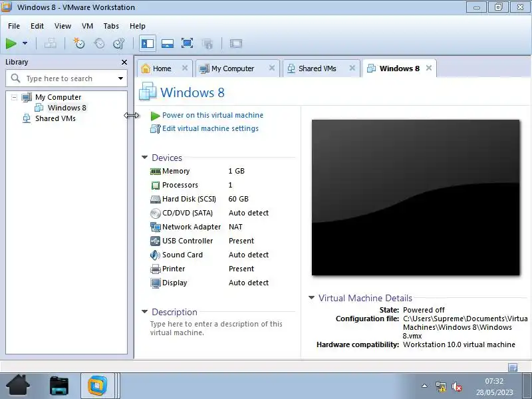Collapse the My Computer tree node
The width and height of the screenshot is (532, 399).
[x=14, y=97]
